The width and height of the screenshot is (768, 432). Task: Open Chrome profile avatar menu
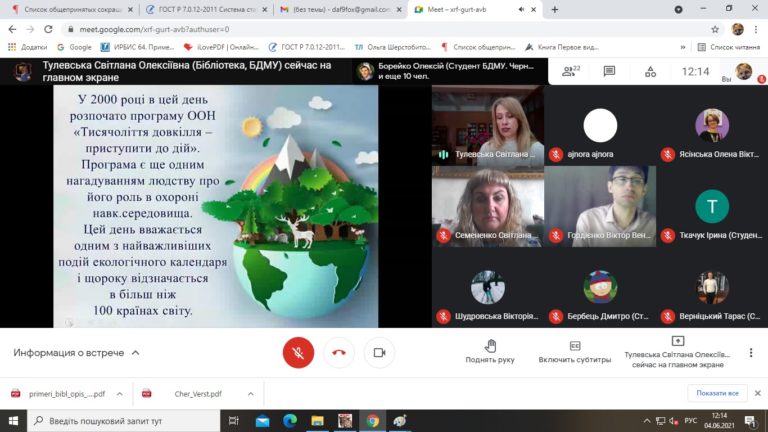pos(738,29)
